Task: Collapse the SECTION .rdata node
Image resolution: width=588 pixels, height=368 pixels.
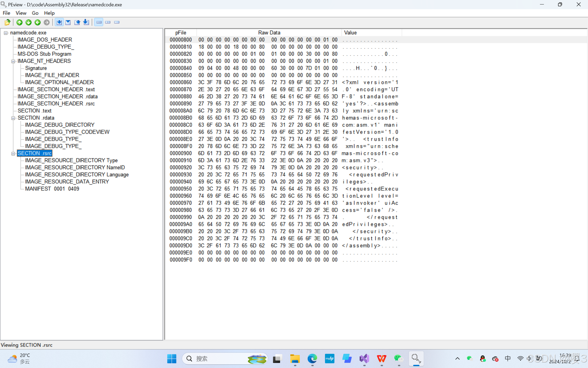Action: [13, 118]
